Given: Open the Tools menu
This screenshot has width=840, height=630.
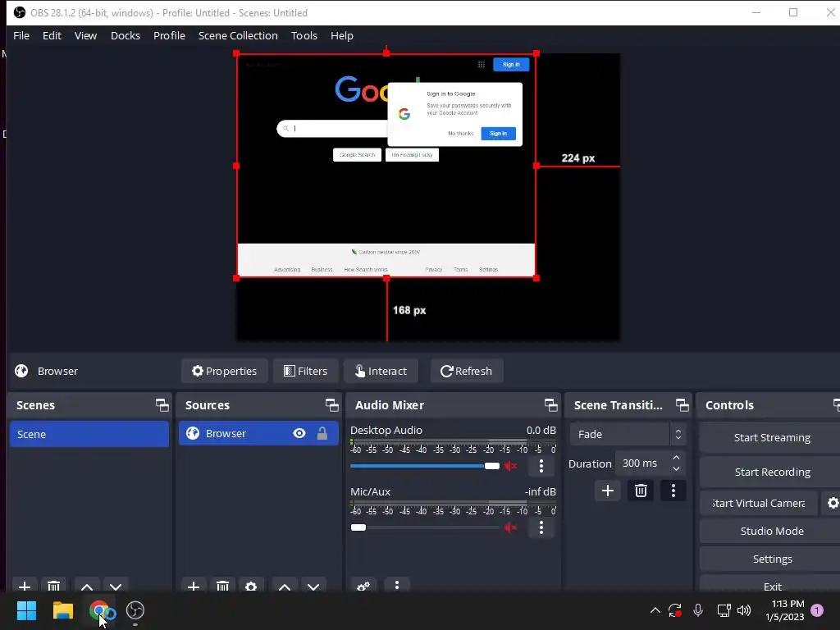Looking at the screenshot, I should (x=304, y=35).
